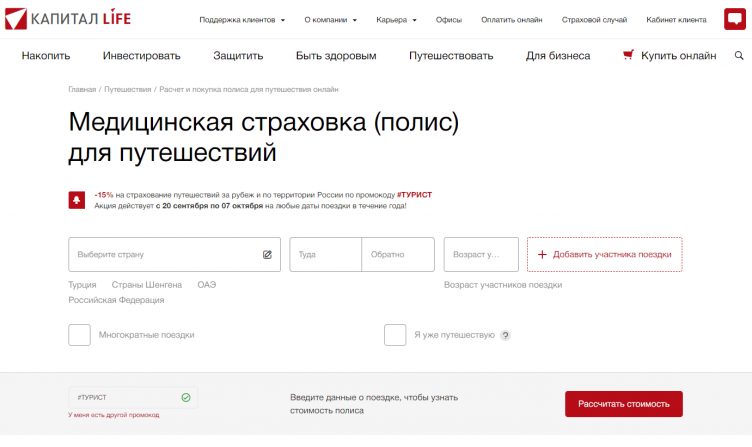Open the Быть здоровым menu
The image size is (752, 447).
point(336,56)
